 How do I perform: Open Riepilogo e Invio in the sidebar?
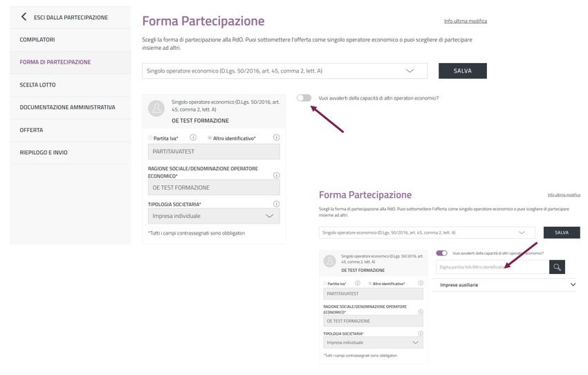44,152
